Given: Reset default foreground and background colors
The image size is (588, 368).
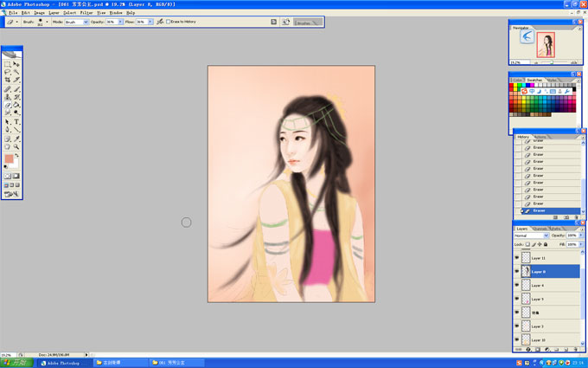Looking at the screenshot, I should click(6, 167).
